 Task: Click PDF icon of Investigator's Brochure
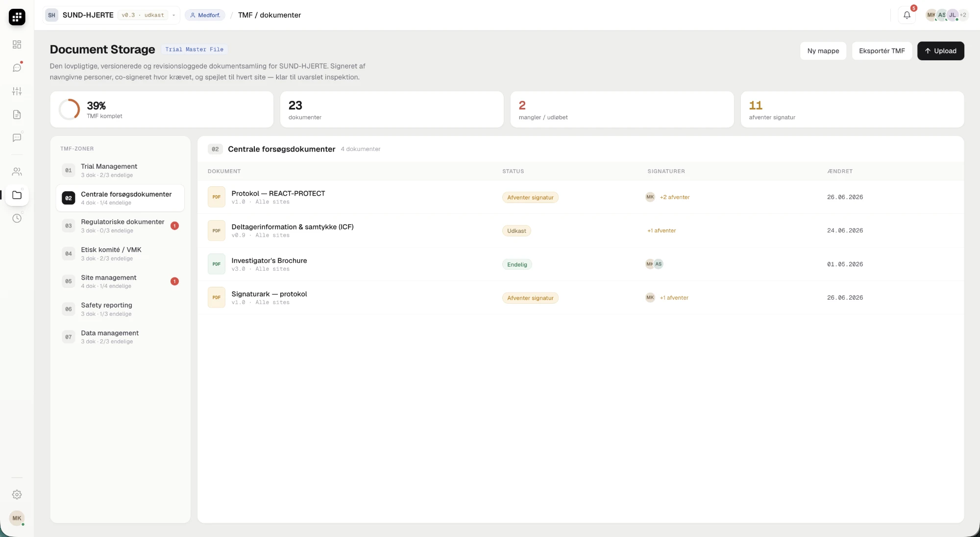(216, 264)
